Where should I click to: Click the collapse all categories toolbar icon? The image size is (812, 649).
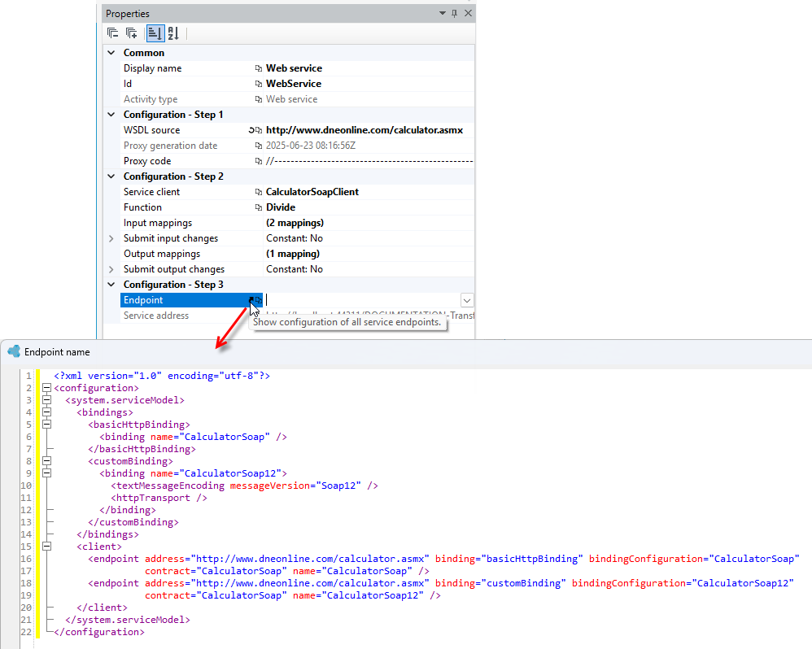click(x=112, y=33)
